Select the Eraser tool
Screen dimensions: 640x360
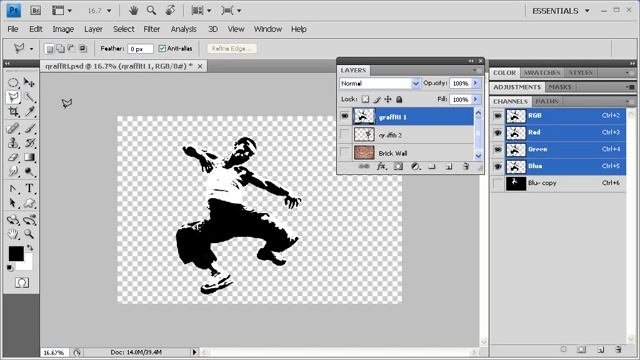[13, 157]
